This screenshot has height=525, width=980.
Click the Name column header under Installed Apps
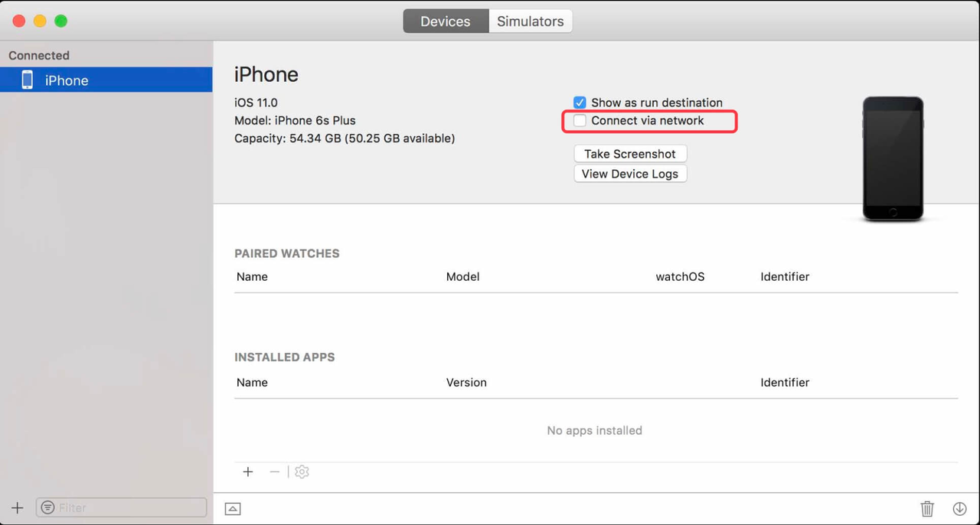pyautogui.click(x=252, y=382)
